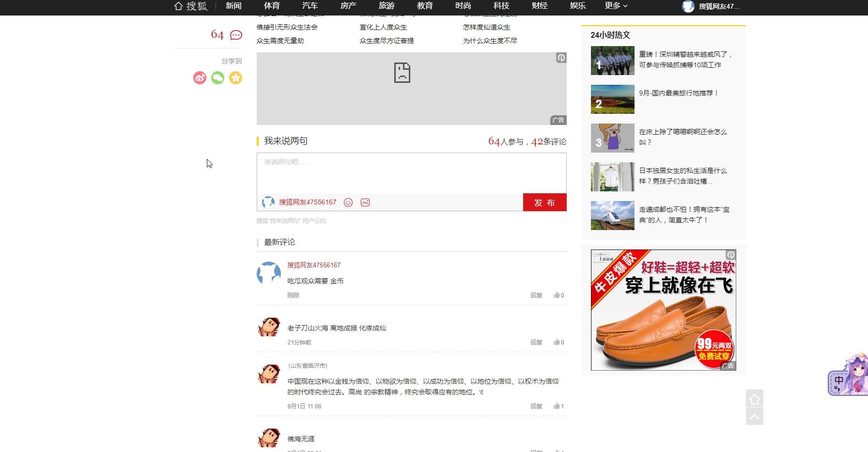The height and width of the screenshot is (452, 868).
Task: Click thumbnail ranked 2 landscape
Action: 612,99
